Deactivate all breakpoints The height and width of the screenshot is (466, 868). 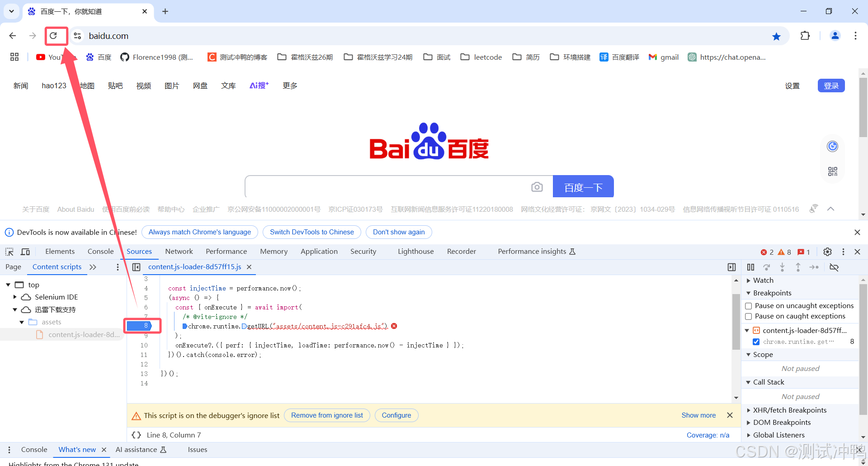(x=834, y=267)
